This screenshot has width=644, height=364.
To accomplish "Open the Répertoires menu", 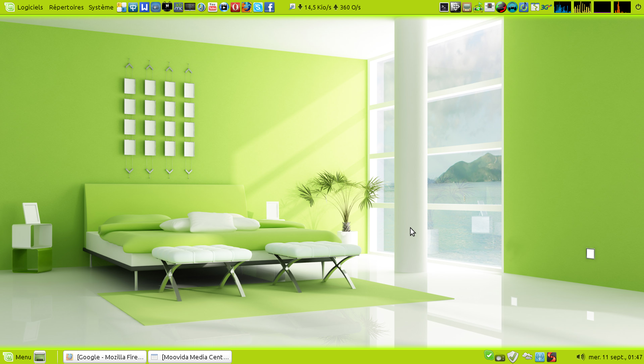I will [x=66, y=7].
